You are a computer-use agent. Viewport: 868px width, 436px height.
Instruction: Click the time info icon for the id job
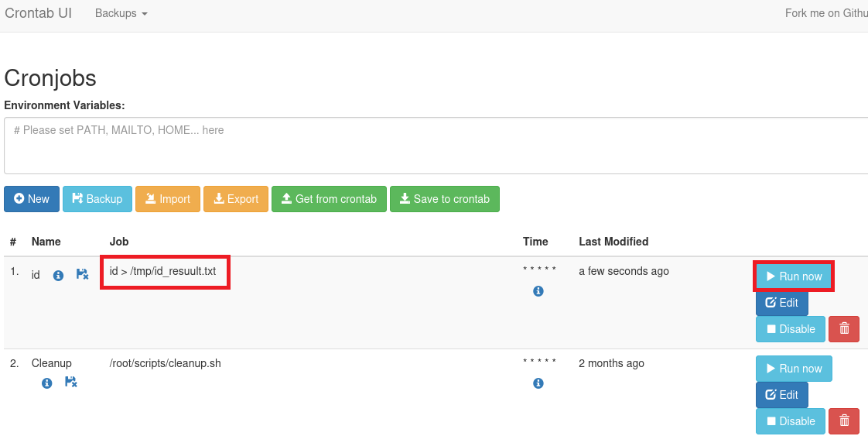tap(538, 291)
